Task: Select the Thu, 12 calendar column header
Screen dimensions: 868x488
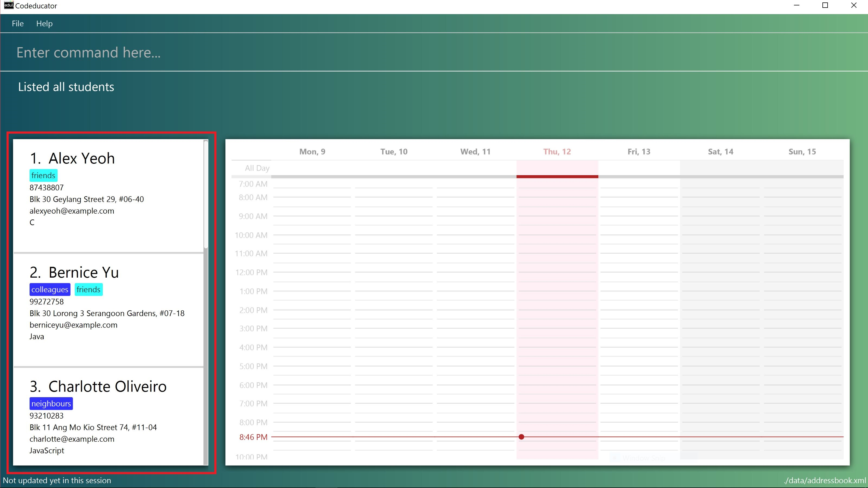Action: click(557, 152)
